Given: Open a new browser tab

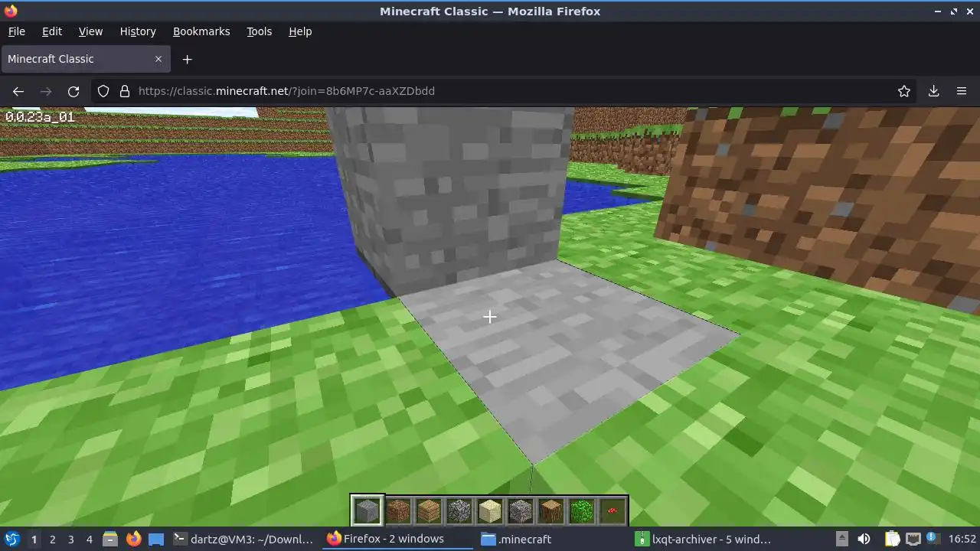Looking at the screenshot, I should click(187, 59).
